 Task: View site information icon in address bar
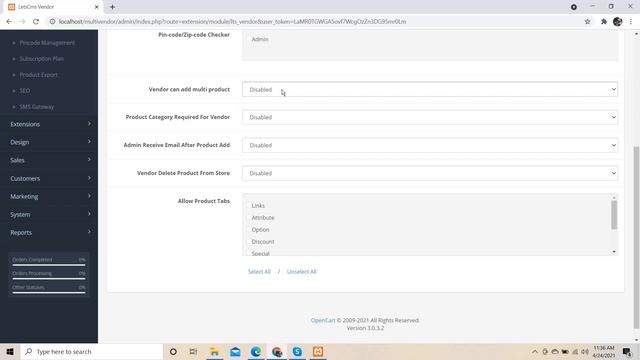pyautogui.click(x=52, y=22)
